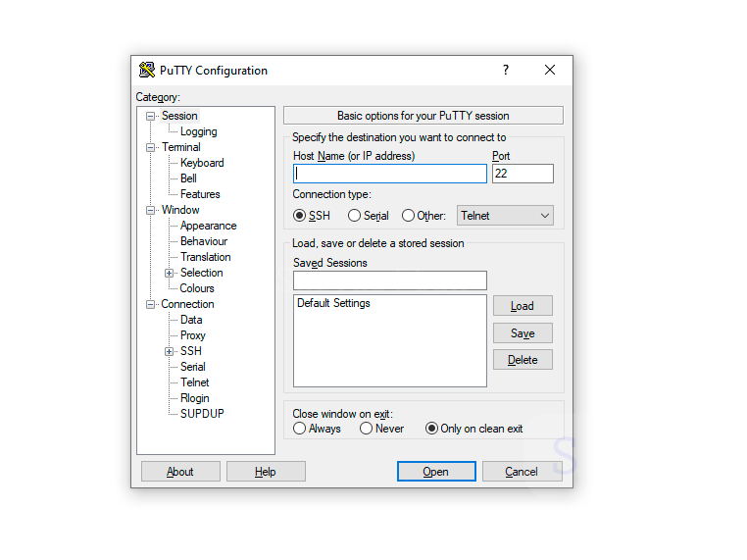The image size is (747, 560).
Task: Focus the Host Name input field
Action: click(390, 174)
